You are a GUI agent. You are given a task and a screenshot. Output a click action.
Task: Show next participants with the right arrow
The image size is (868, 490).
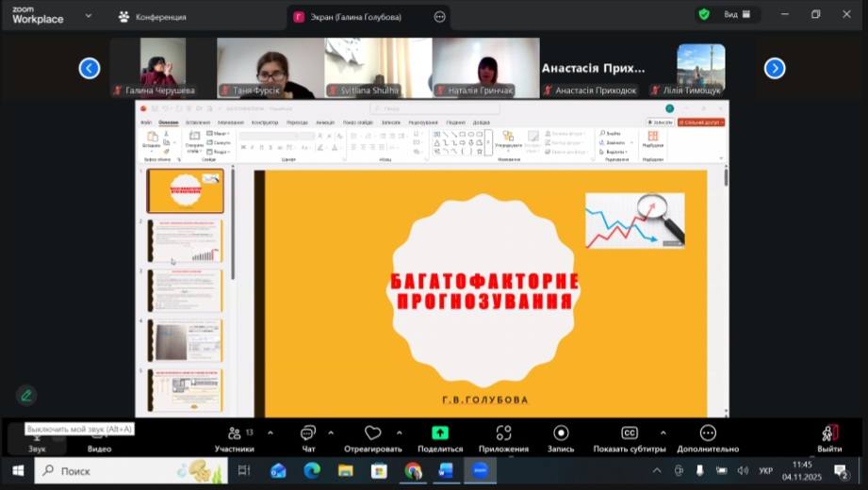click(x=775, y=68)
